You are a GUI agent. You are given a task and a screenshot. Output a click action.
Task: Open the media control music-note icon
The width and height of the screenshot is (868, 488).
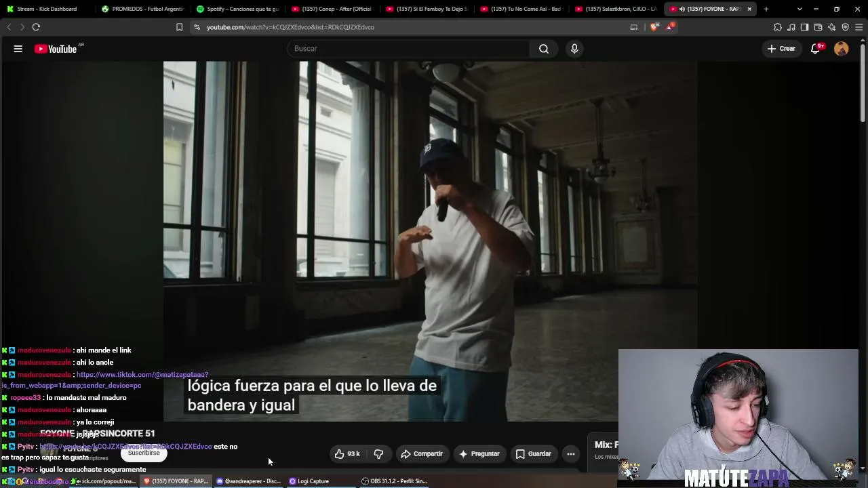[x=791, y=27]
